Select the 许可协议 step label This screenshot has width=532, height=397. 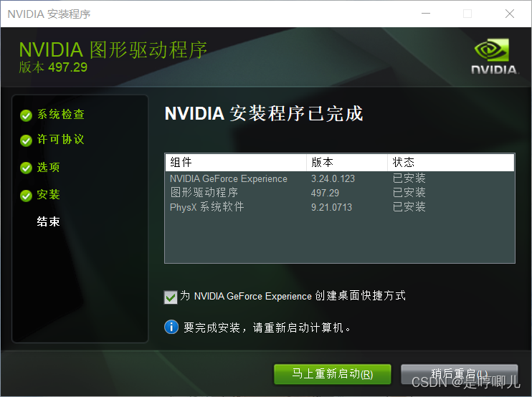point(61,139)
